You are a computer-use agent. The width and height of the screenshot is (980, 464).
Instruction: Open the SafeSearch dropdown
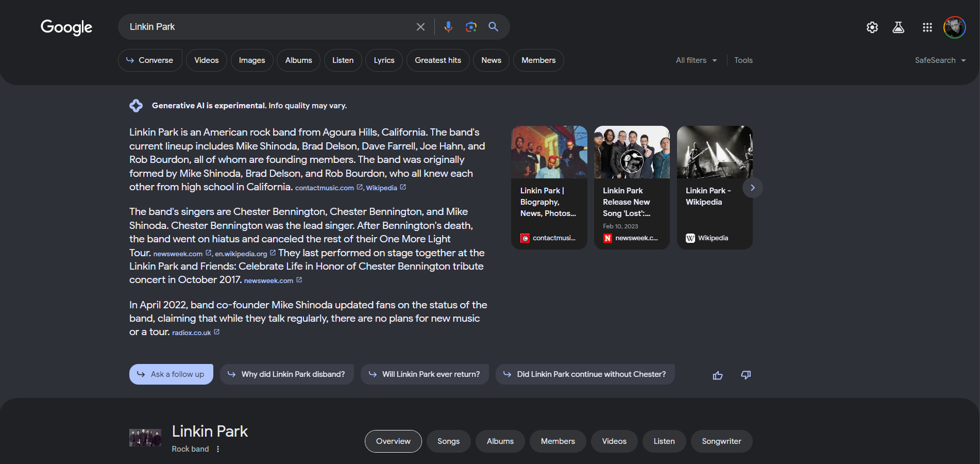click(940, 60)
